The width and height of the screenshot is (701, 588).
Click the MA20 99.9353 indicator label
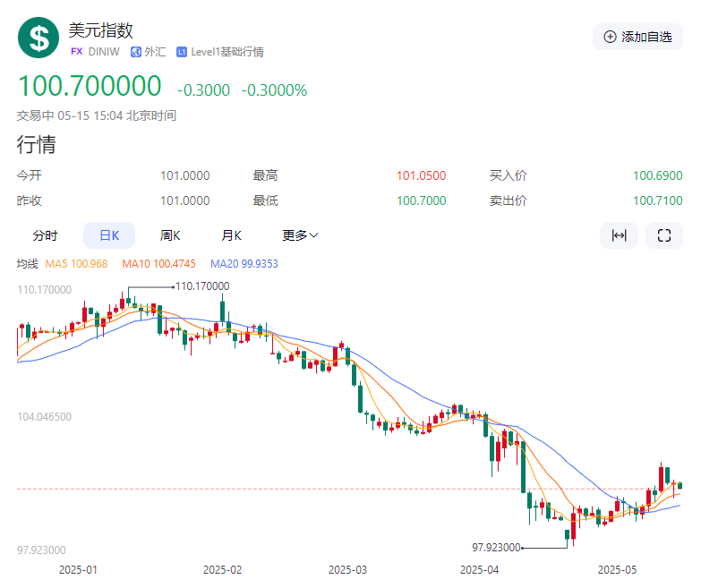click(x=244, y=264)
